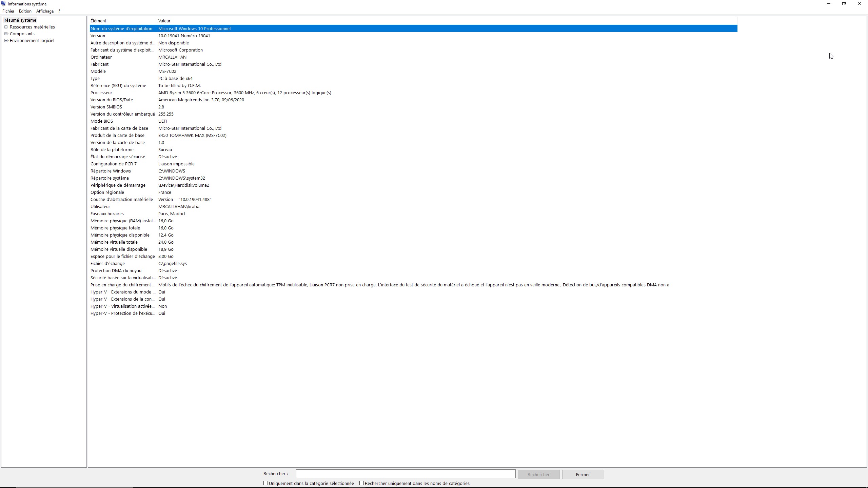Select the Produit de la carte de base row
The width and height of the screenshot is (868, 488).
point(413,136)
